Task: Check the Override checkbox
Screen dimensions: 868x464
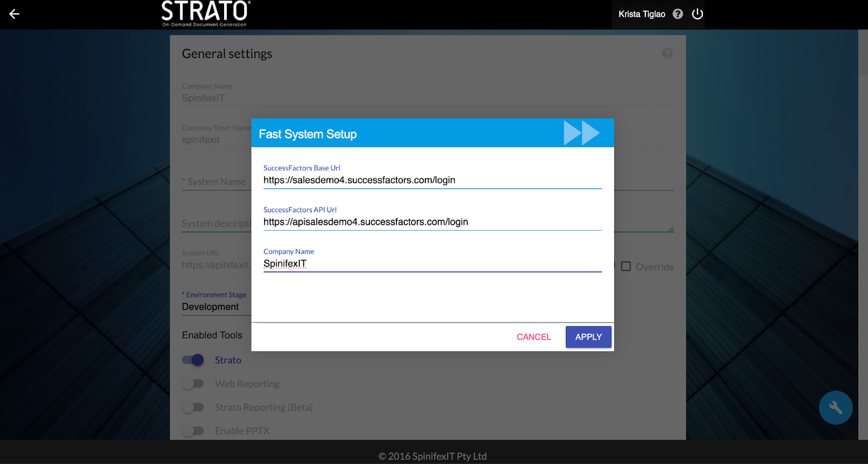Action: pos(626,266)
